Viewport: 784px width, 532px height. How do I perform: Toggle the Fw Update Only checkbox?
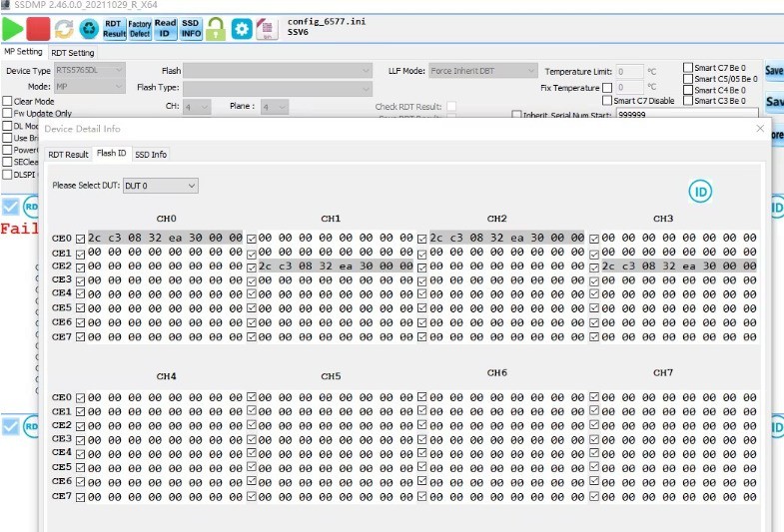(x=8, y=114)
